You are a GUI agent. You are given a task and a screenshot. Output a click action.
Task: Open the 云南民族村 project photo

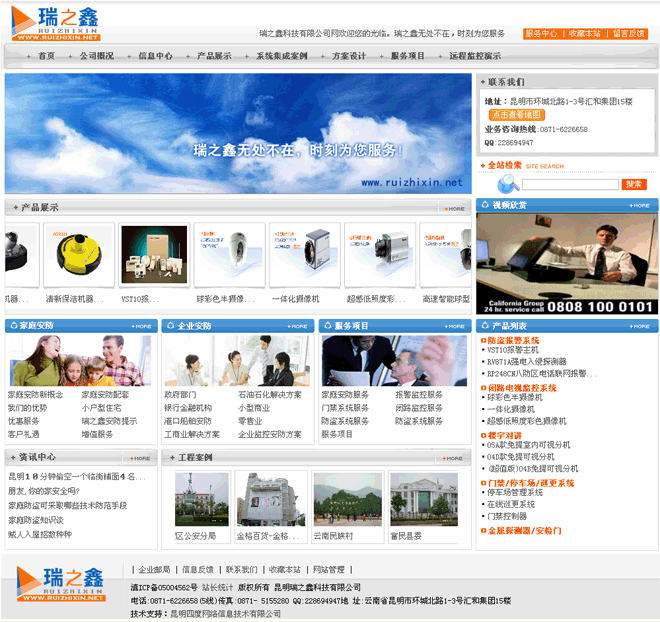pos(348,500)
